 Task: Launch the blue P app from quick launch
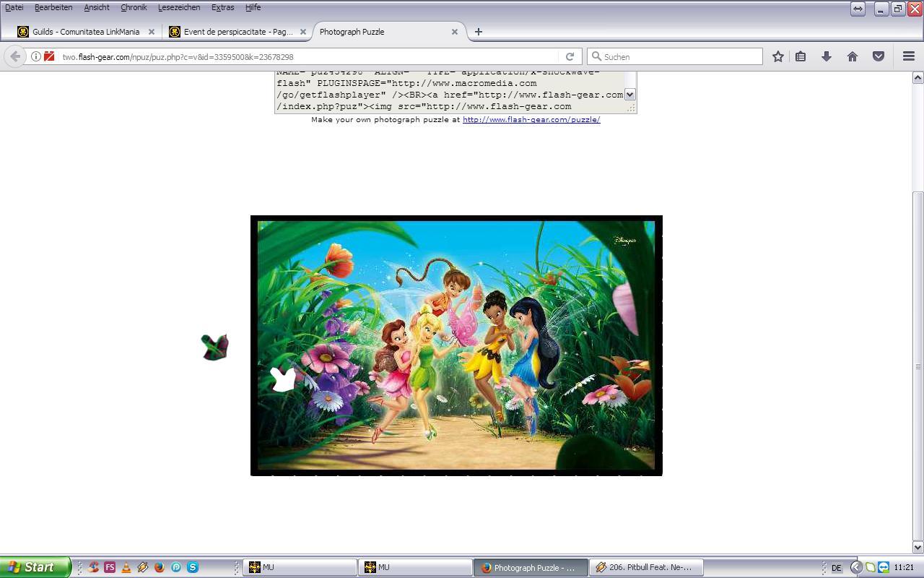(x=176, y=567)
